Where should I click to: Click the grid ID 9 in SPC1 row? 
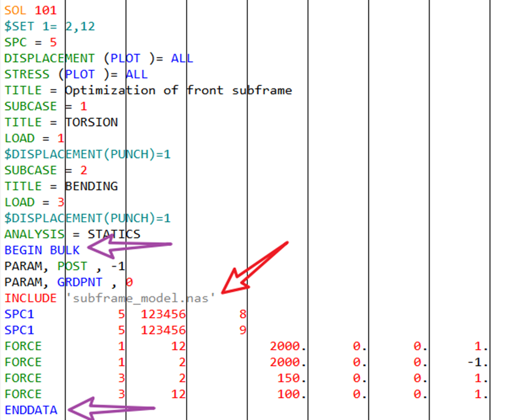242,330
